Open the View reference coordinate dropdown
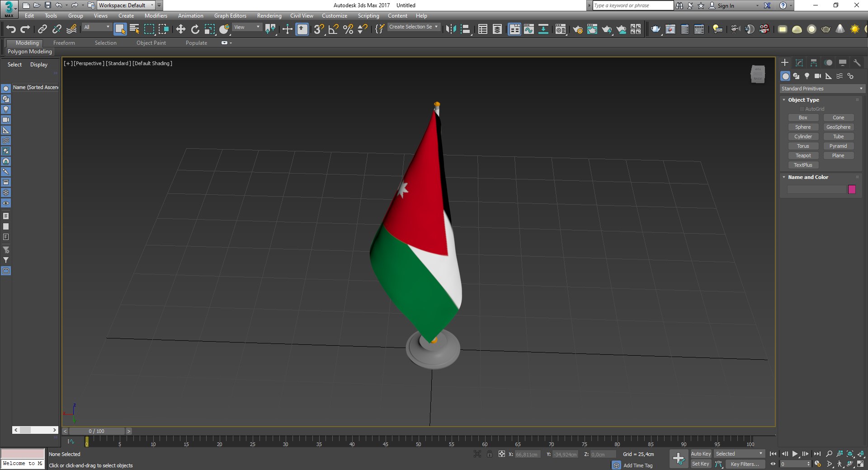868x470 pixels. [x=247, y=28]
